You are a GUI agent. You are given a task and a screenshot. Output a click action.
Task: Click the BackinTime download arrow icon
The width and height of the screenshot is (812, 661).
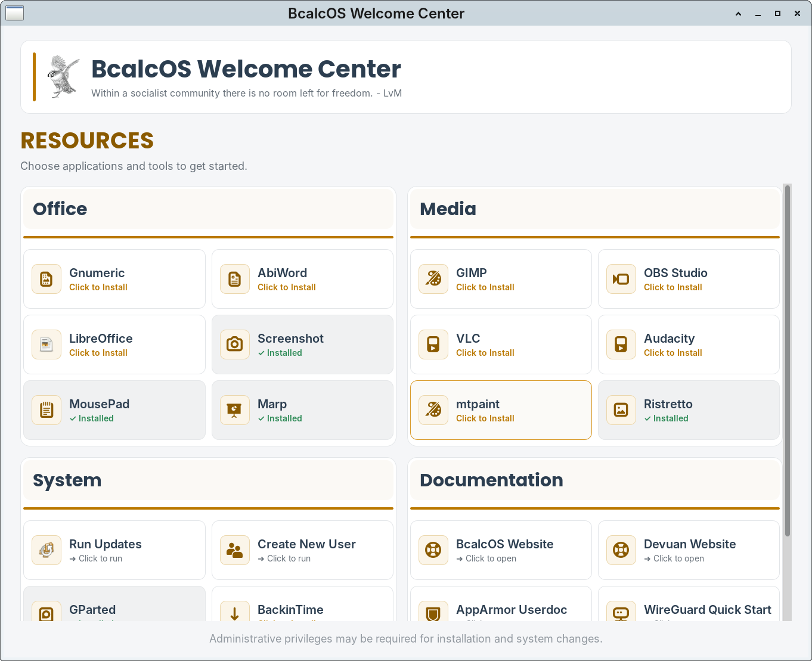coord(235,612)
